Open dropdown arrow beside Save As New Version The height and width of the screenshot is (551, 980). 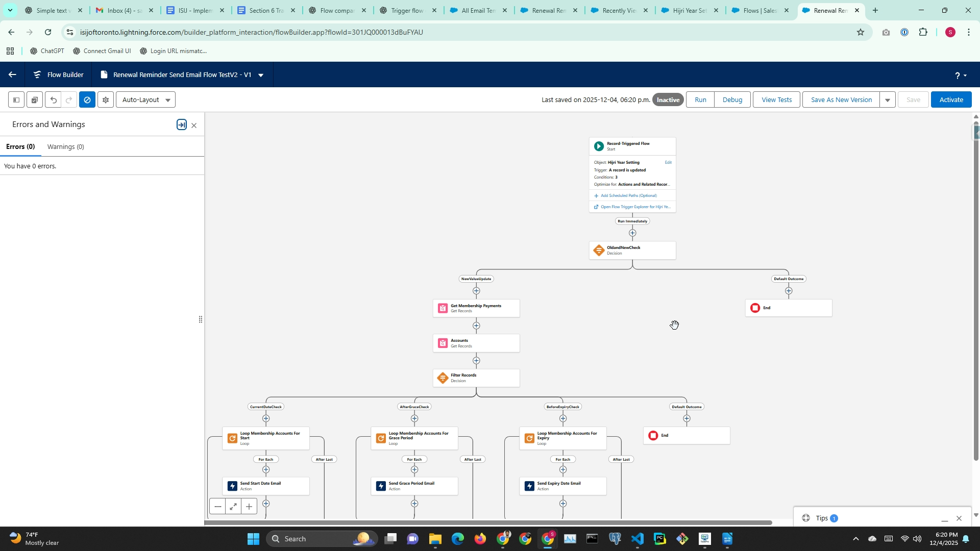[x=888, y=100]
